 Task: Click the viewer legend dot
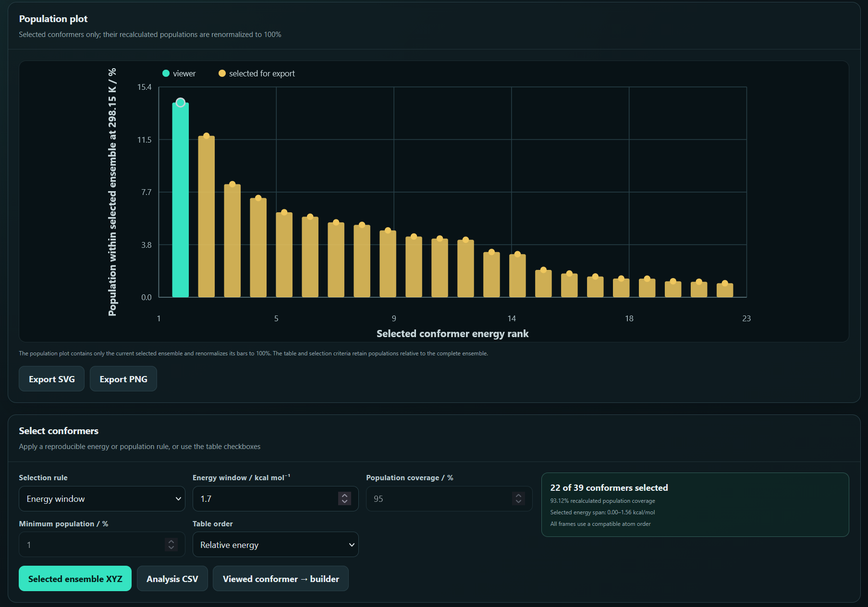point(166,73)
